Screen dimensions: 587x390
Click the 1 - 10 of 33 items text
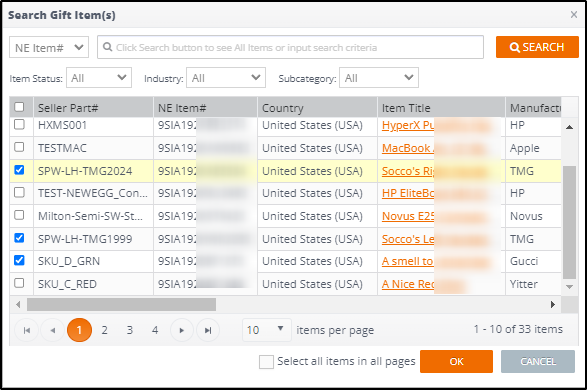[518, 329]
